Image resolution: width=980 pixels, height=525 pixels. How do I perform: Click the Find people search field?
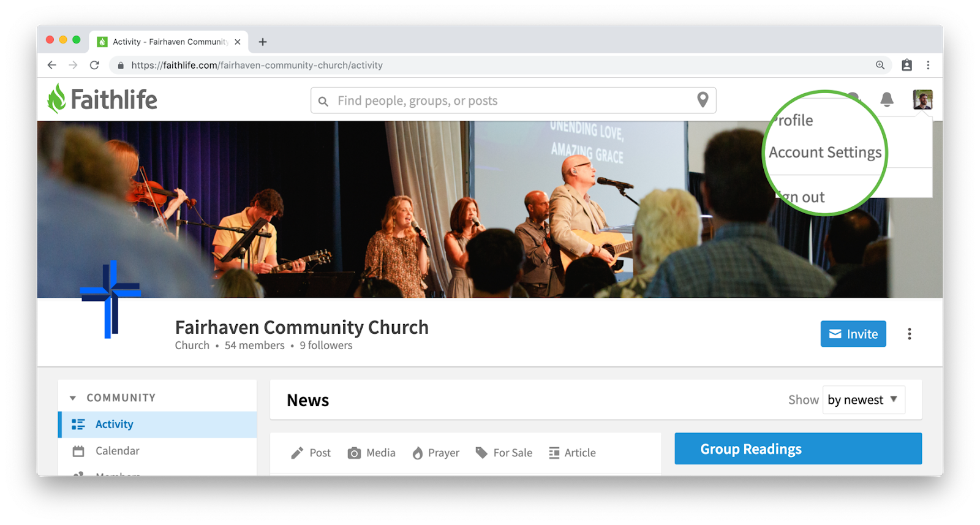click(513, 100)
